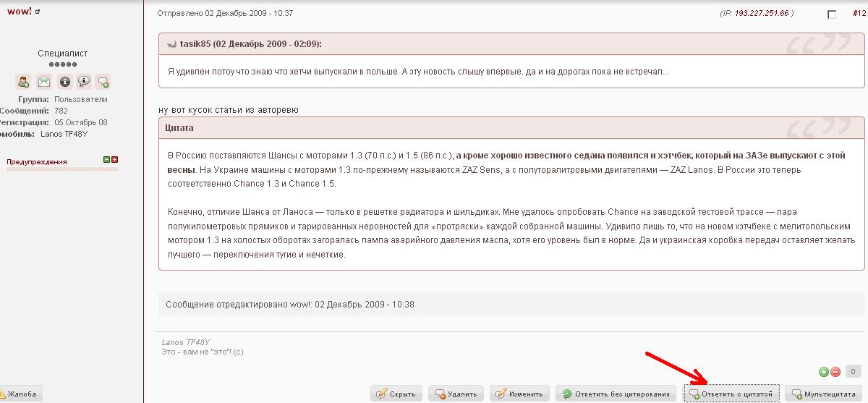Click the quoted header tasik85 (02 Декабрь 2009 - 02:09)
Image resolution: width=868 pixels, height=403 pixels.
tap(250, 44)
